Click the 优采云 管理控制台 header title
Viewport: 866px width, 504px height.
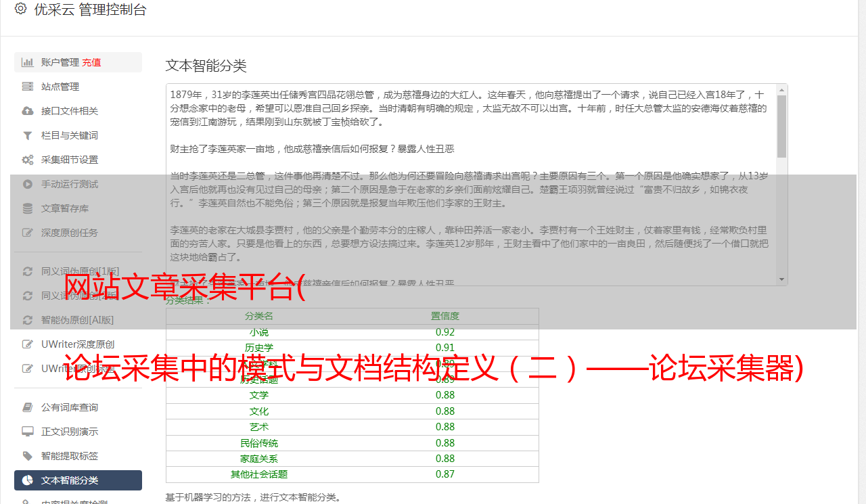pos(90,9)
